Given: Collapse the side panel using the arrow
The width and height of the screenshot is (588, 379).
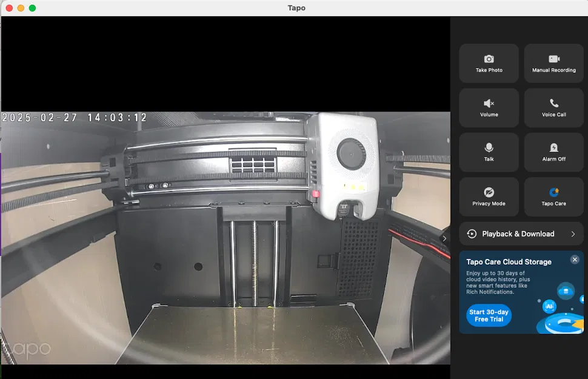Looking at the screenshot, I should coord(446,238).
